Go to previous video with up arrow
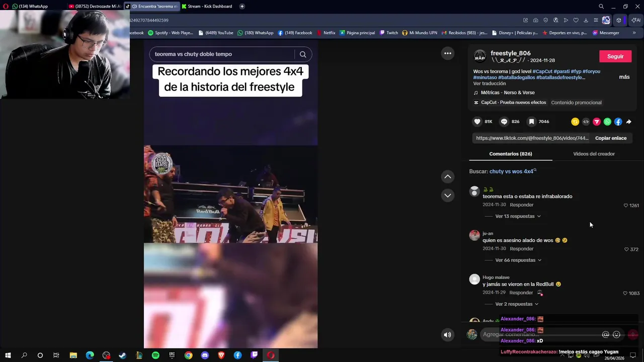 pos(447,176)
